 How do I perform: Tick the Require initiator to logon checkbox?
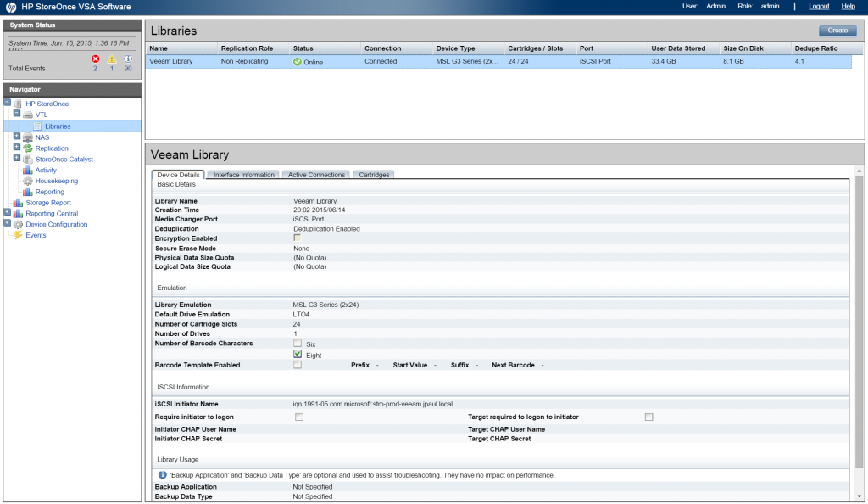[299, 417]
